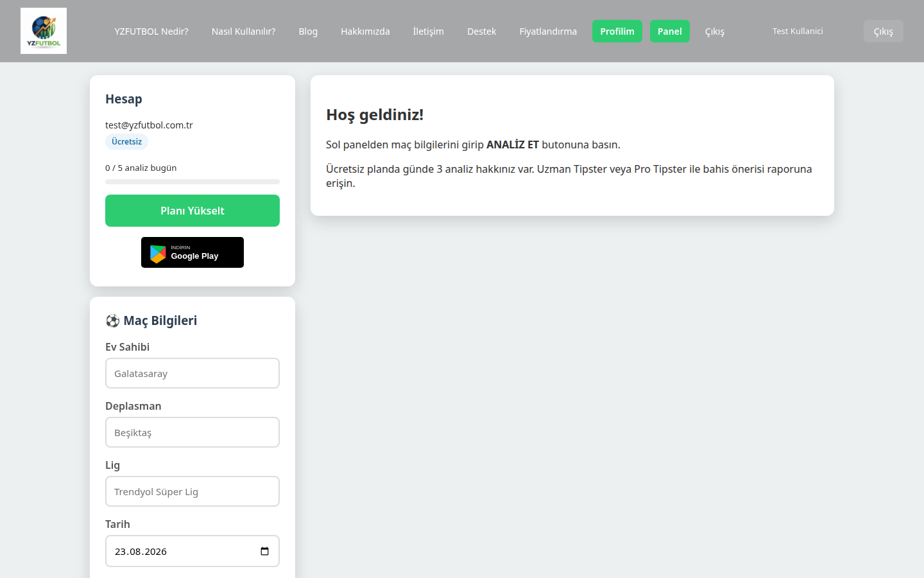Click the green Profilim button
The width and height of the screenshot is (924, 578).
(x=617, y=31)
